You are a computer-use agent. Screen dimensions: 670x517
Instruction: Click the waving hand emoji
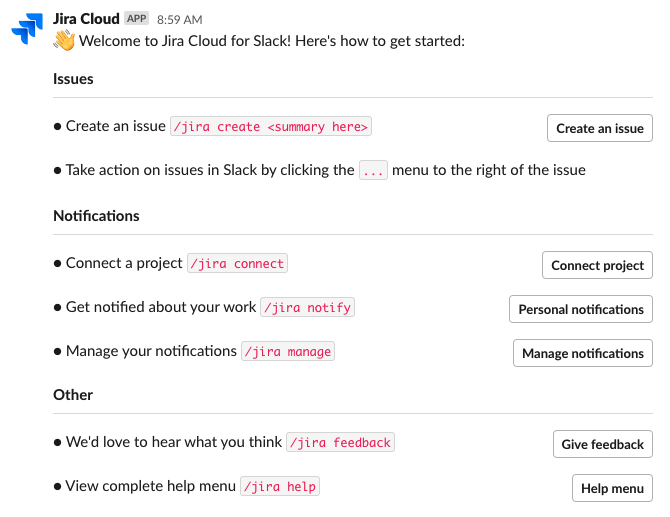64,41
